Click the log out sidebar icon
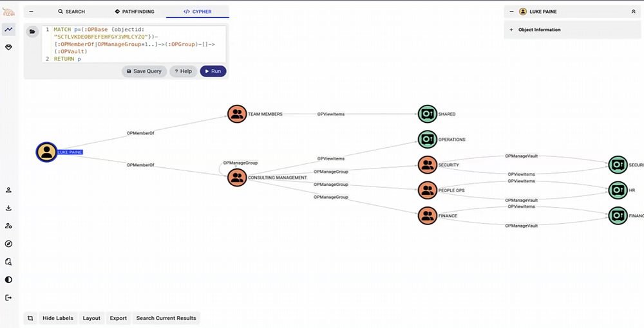The height and width of the screenshot is (328, 644). coord(8,298)
